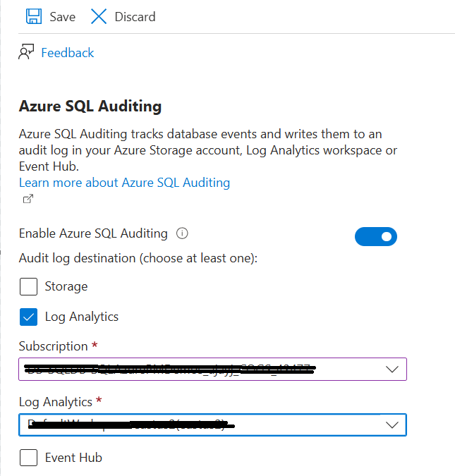Click inside the Log Analytics workspace field
Viewport: 455px width, 476px height.
tap(198, 425)
